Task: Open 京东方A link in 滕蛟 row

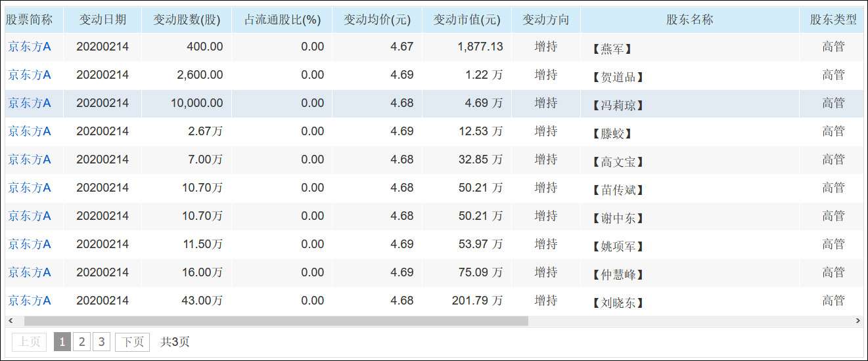Action: coord(30,131)
